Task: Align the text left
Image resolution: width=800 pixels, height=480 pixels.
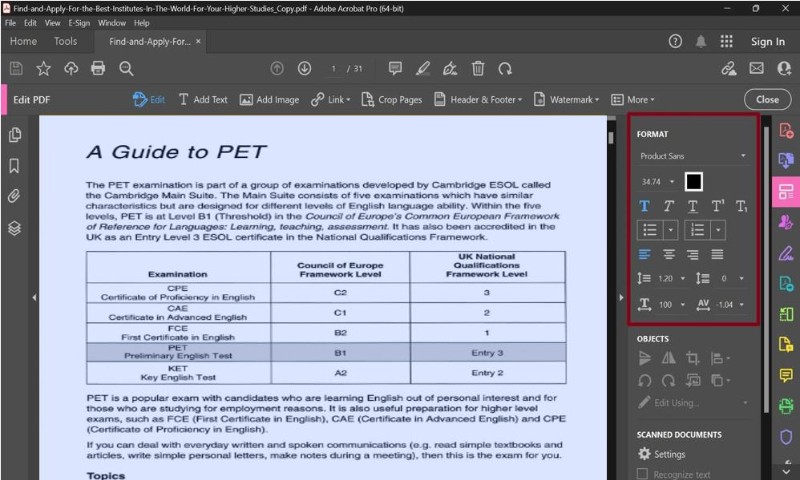Action: [645, 254]
